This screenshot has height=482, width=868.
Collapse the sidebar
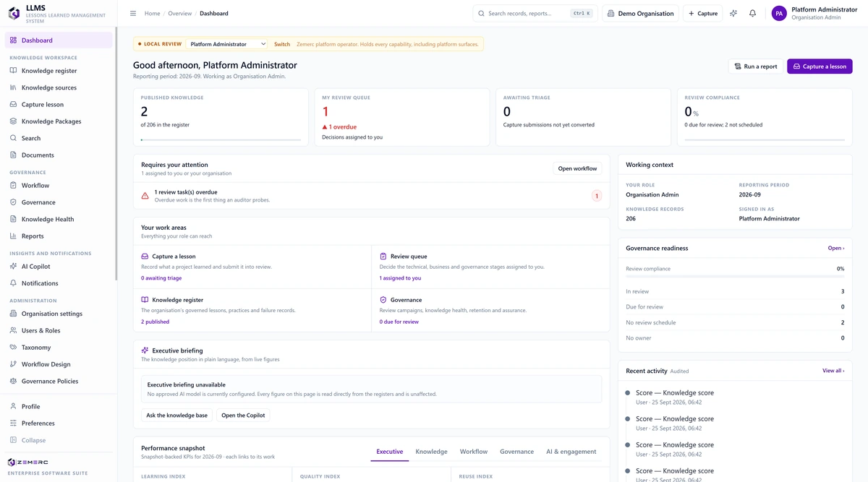tap(58, 440)
